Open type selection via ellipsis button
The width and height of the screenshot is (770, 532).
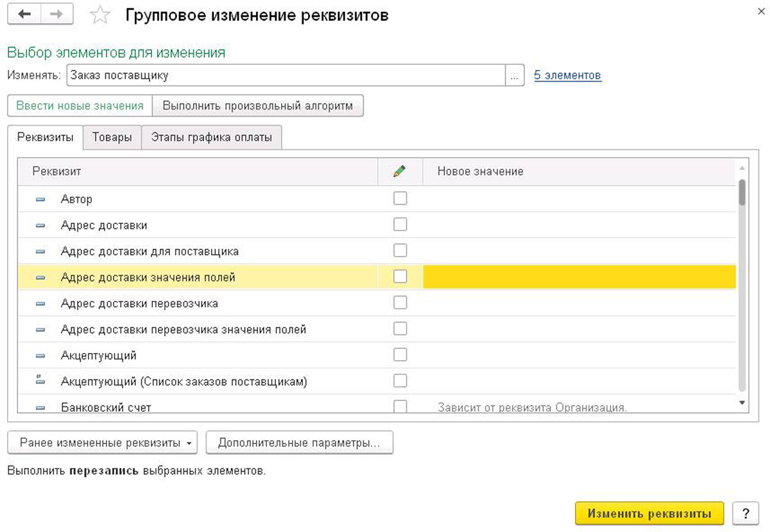tap(514, 76)
